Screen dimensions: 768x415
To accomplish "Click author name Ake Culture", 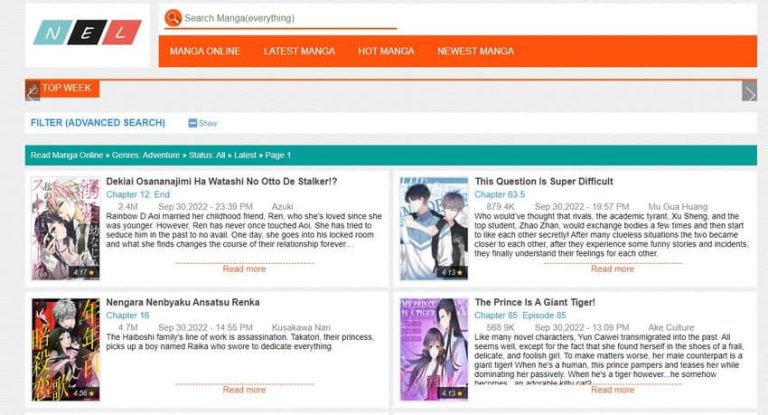I will tap(671, 327).
